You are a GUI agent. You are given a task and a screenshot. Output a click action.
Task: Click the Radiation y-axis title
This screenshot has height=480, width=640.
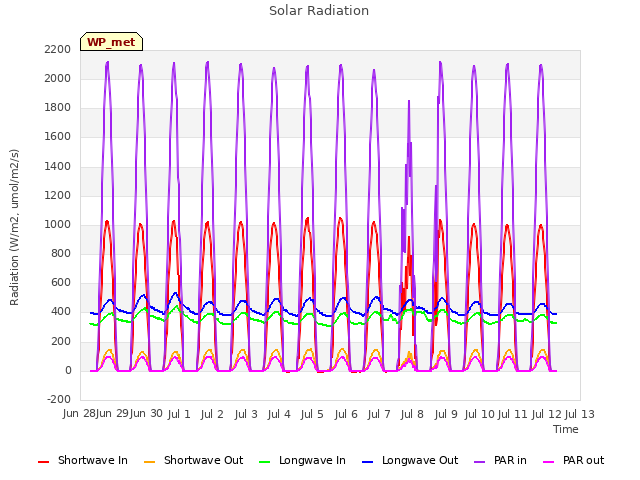[x=14, y=227]
